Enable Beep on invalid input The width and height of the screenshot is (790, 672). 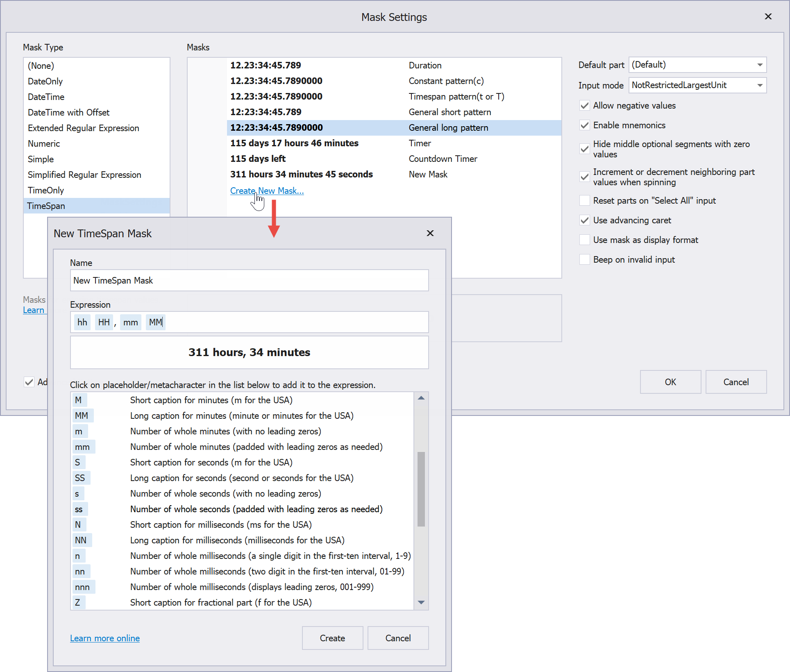point(585,259)
